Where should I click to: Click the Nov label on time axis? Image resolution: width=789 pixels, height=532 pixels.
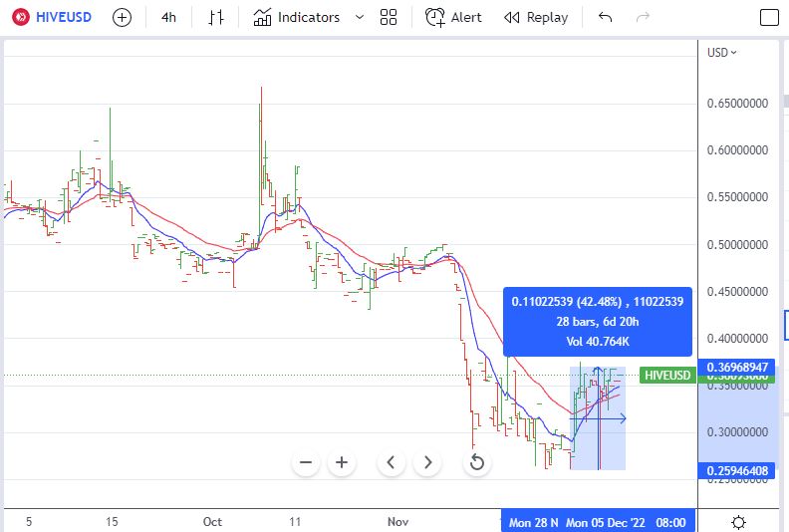tap(398, 522)
